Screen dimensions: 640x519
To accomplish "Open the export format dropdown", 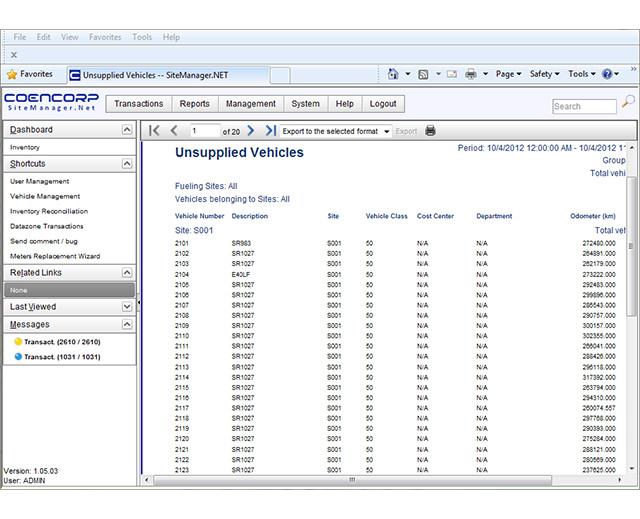I will [386, 130].
